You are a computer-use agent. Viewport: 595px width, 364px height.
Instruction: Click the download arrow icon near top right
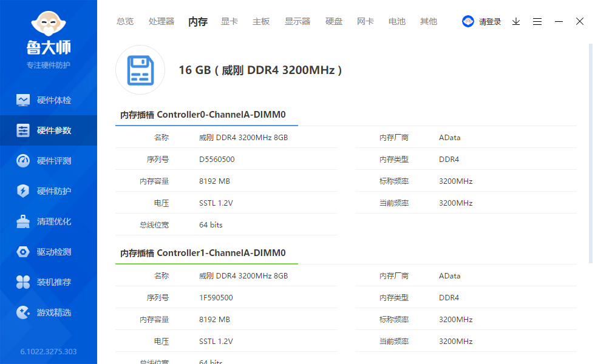click(x=516, y=21)
